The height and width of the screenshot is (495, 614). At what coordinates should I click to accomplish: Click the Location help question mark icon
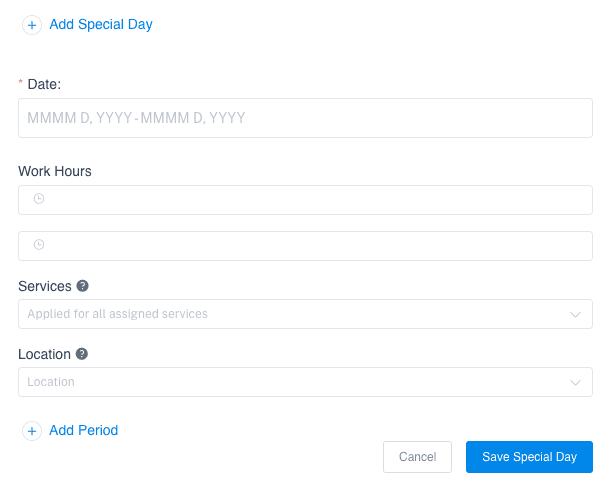[81, 354]
